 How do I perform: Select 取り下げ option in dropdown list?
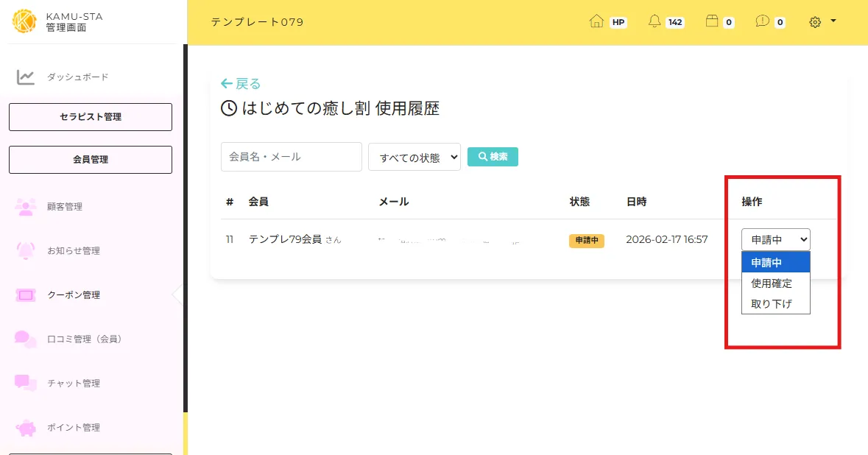tap(772, 304)
